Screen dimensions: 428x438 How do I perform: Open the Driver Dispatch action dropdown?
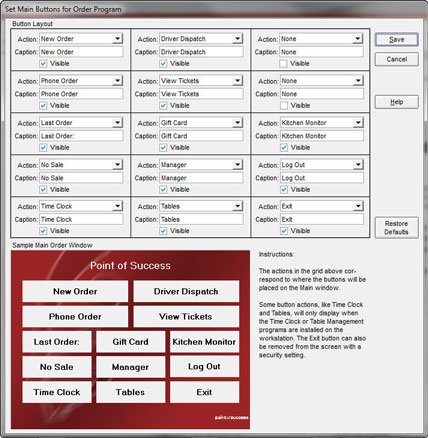(237, 39)
